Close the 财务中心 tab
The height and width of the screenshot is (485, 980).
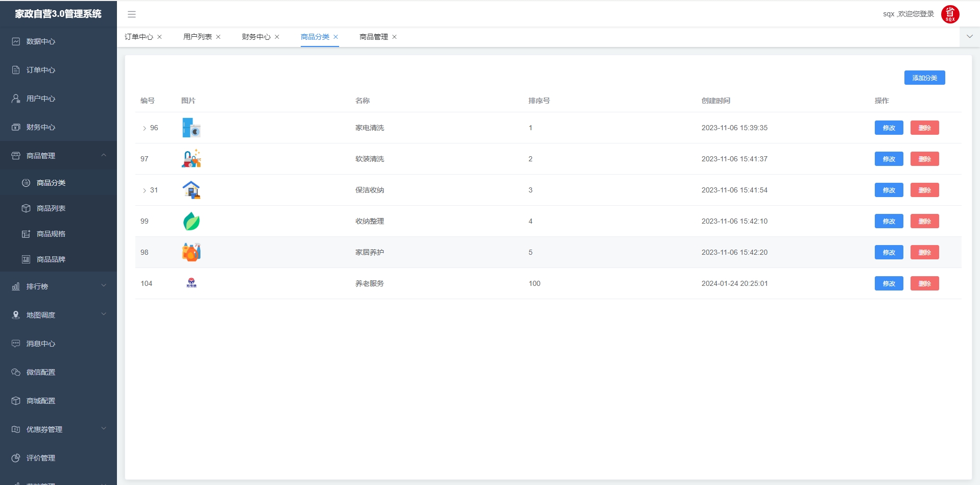[277, 37]
